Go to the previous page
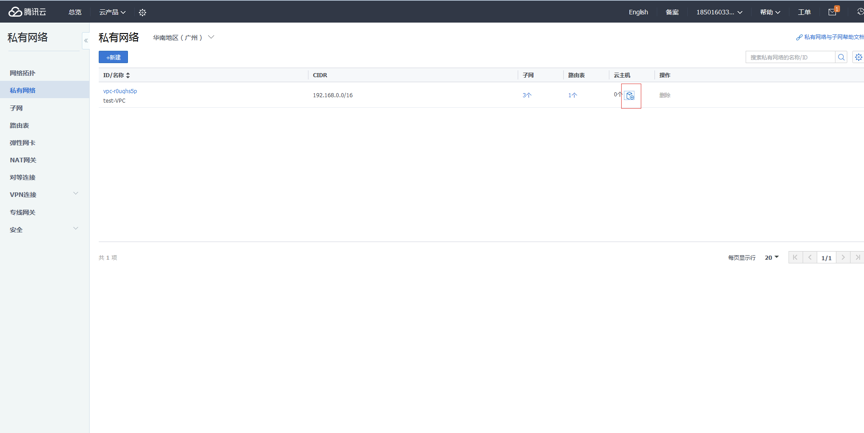The height and width of the screenshot is (433, 864). 810,257
